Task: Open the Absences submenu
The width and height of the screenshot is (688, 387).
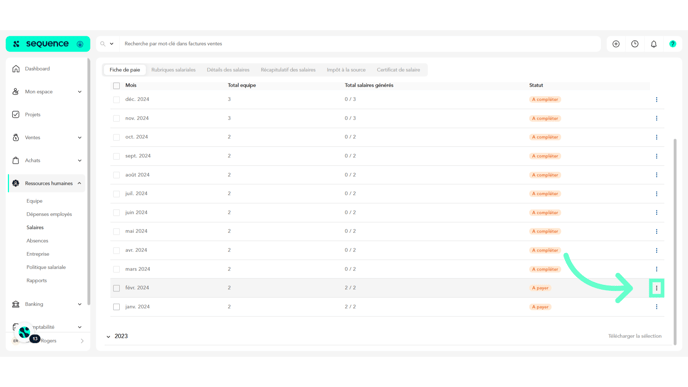Action: 37,241
